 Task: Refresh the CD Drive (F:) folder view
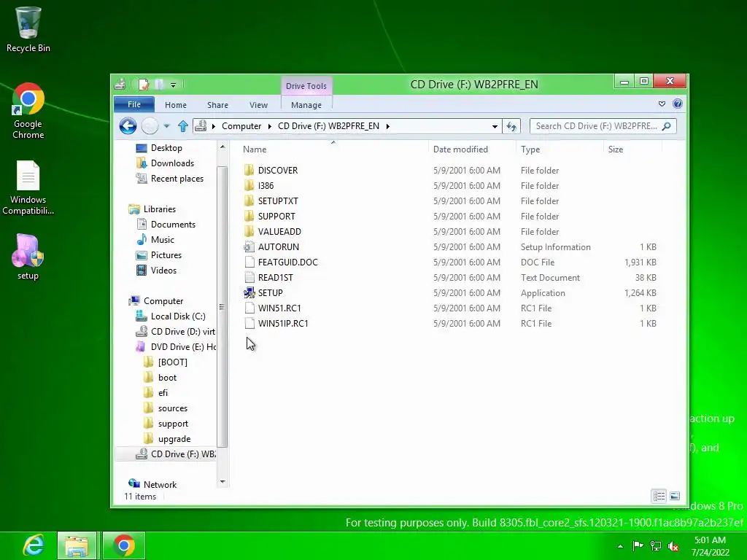(511, 126)
